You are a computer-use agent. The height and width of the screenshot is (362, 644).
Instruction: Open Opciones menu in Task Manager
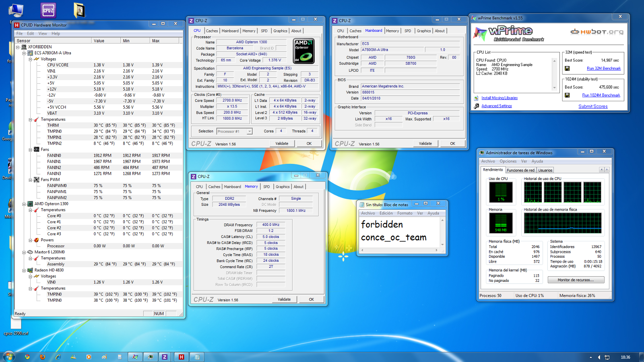pyautogui.click(x=508, y=161)
